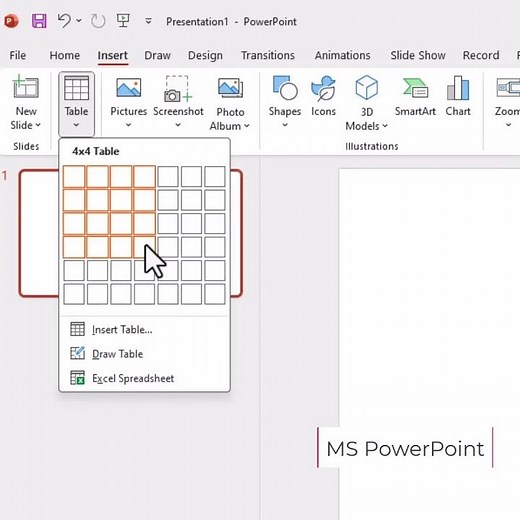Screen dimensions: 520x520
Task: Go to the Design tab
Action: click(x=205, y=55)
